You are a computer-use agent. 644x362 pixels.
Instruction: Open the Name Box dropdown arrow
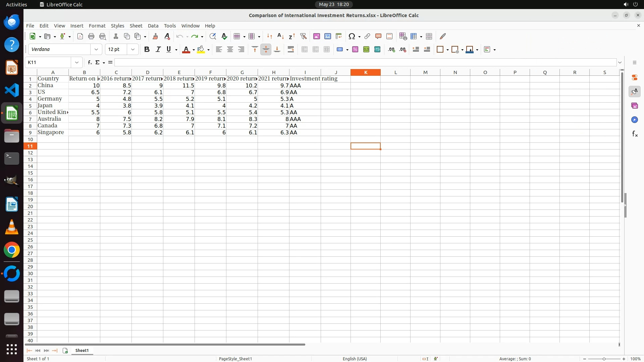[77, 62]
